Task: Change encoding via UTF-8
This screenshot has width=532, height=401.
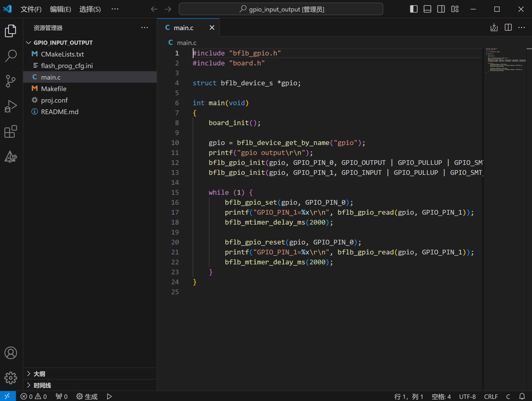Action: (x=467, y=397)
